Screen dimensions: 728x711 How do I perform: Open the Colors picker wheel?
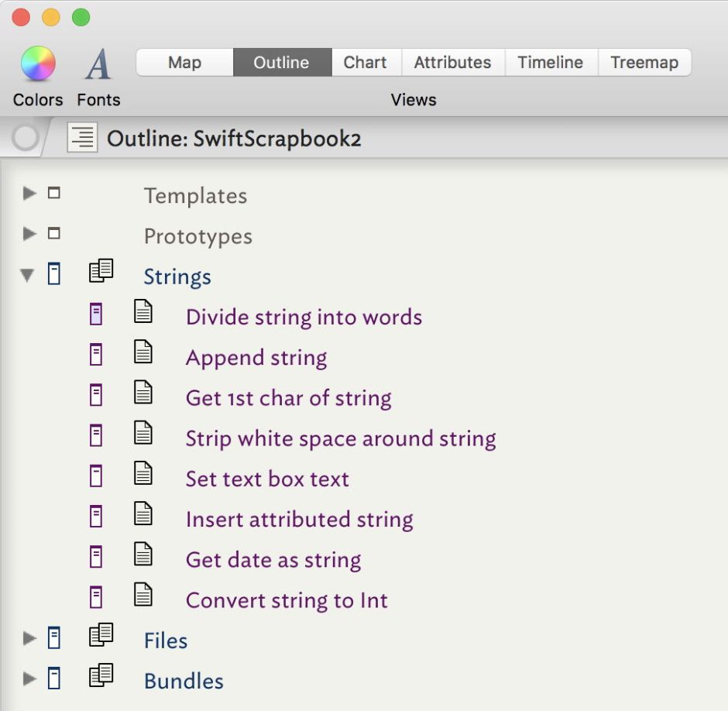(x=38, y=64)
